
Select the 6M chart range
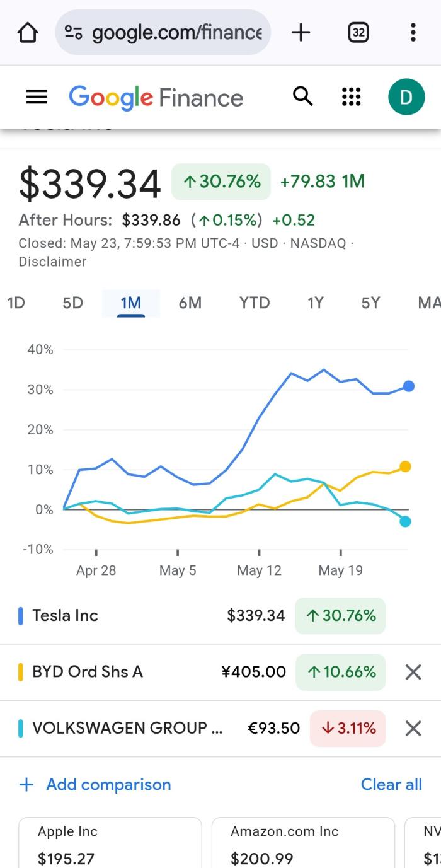click(x=190, y=303)
